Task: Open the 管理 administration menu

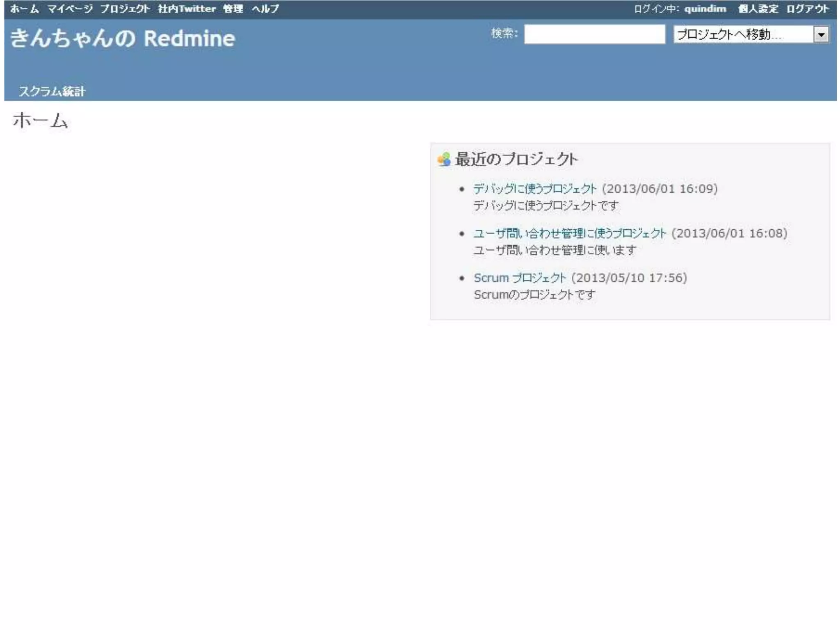Action: tap(233, 9)
